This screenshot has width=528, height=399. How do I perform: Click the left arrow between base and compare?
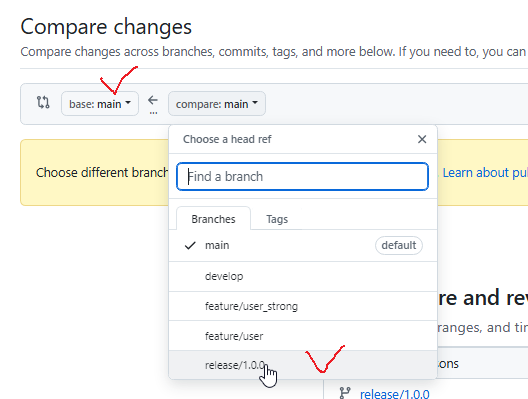pos(153,100)
